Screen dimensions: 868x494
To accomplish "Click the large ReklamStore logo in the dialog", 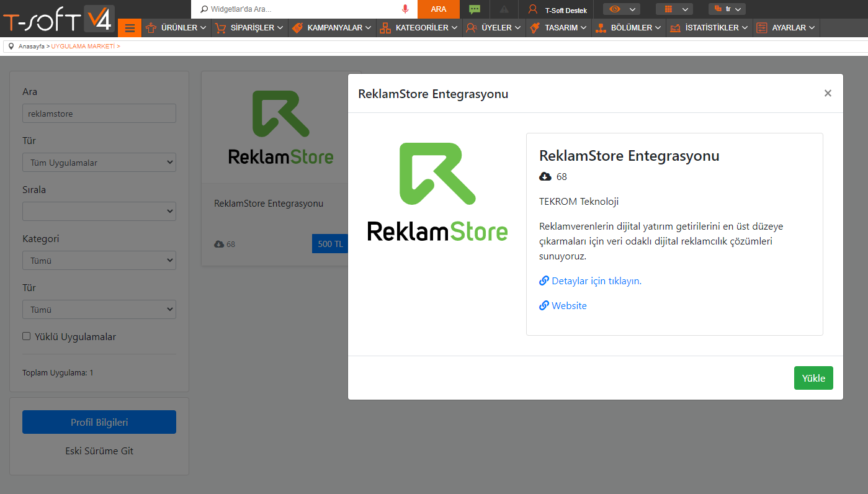I will (437, 192).
